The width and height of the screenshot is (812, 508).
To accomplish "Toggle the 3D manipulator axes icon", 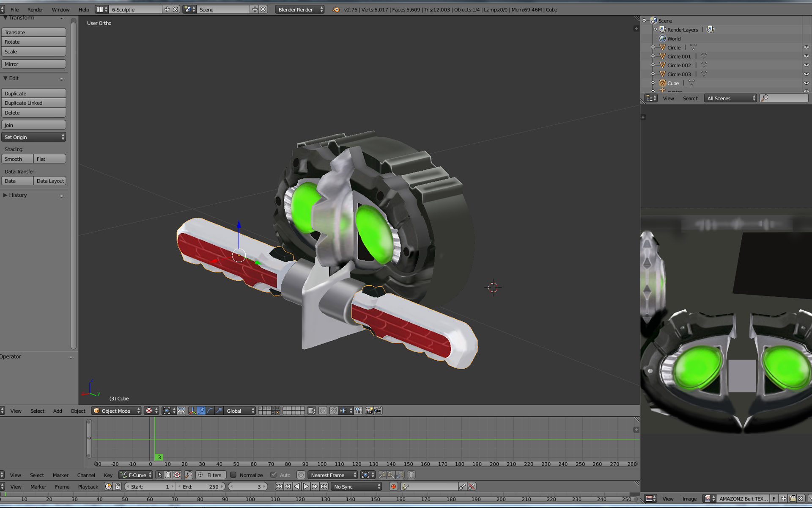I will click(192, 411).
